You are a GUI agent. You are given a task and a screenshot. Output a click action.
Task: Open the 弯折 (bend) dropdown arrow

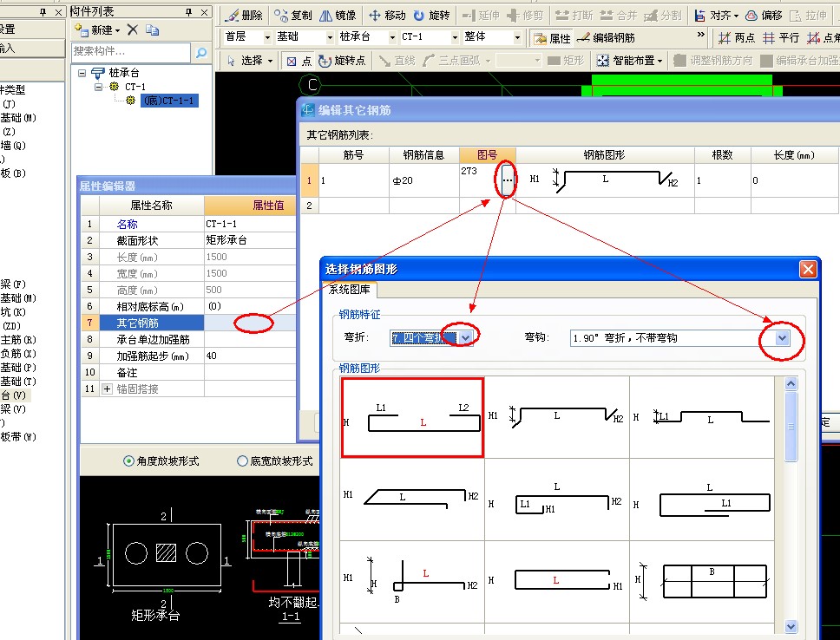pyautogui.click(x=465, y=338)
